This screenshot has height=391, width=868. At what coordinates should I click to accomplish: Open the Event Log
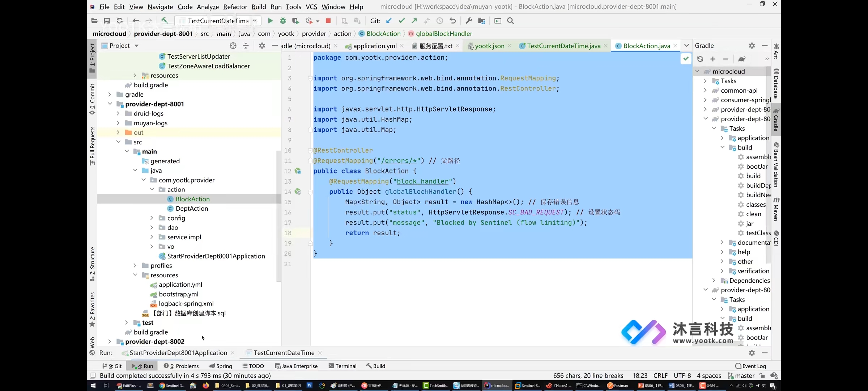pyautogui.click(x=751, y=366)
